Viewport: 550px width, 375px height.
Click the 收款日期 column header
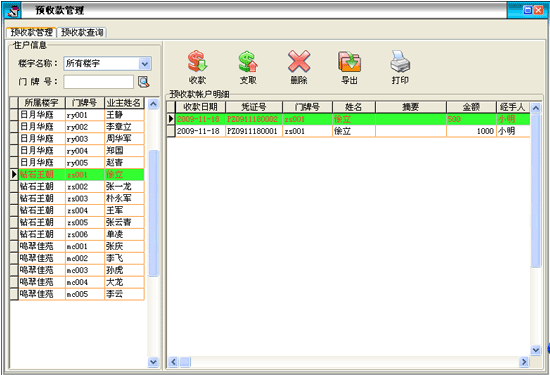[200, 107]
